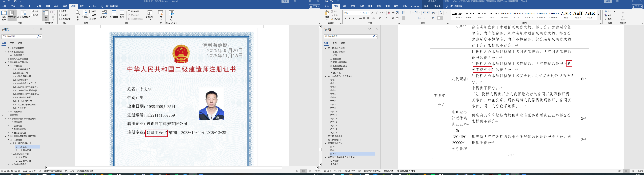This screenshot has height=175, width=644.
Task: Toggle Show/Hide paragraph marks icon
Action: tap(446, 13)
